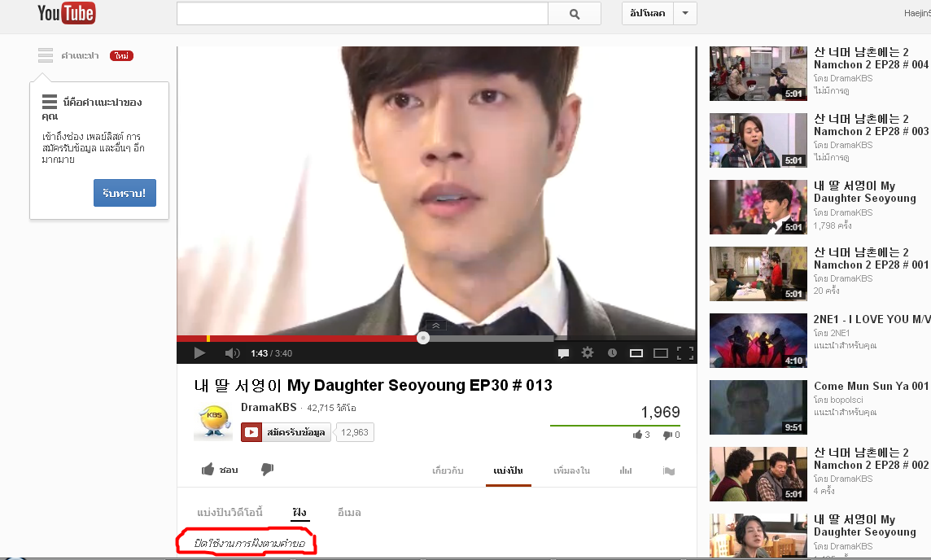Click the time display 1:43 / 3:40
Screen dimensions: 931x560
(271, 353)
